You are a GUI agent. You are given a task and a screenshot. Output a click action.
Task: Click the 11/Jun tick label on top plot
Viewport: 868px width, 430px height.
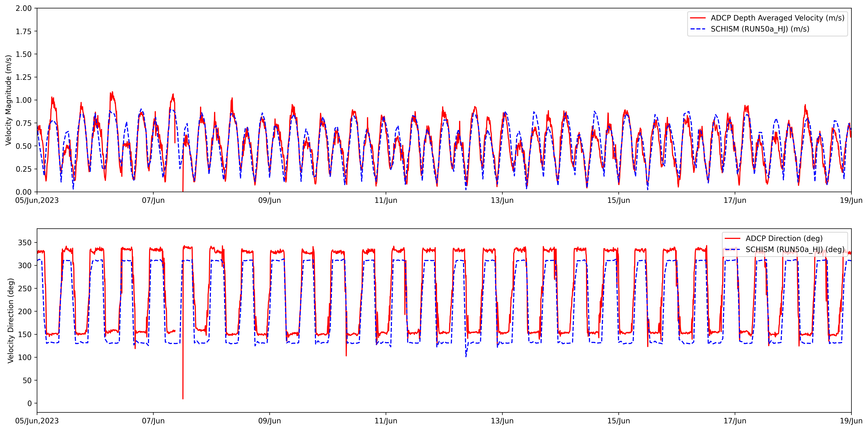tap(386, 201)
